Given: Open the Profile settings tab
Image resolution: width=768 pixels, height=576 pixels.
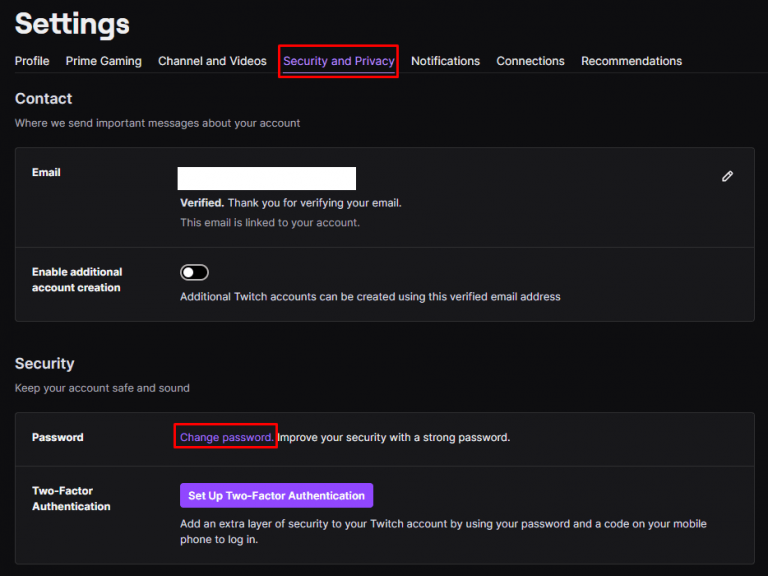Looking at the screenshot, I should click(32, 61).
